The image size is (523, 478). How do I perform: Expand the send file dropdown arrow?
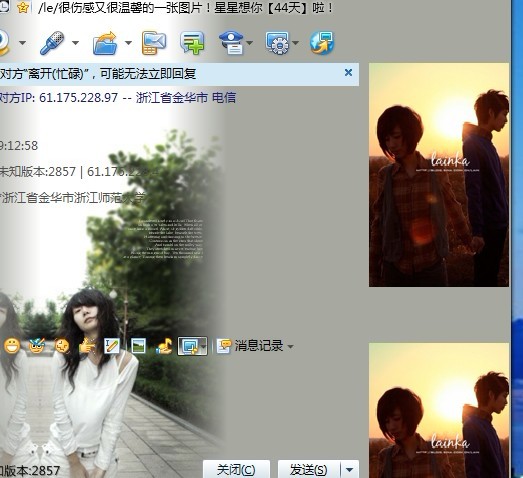tap(128, 43)
